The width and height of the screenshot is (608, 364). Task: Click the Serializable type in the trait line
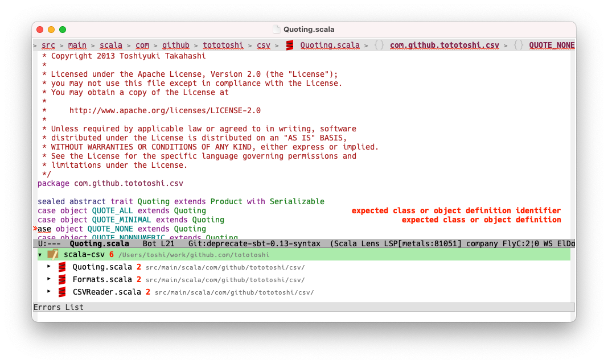pos(297,201)
